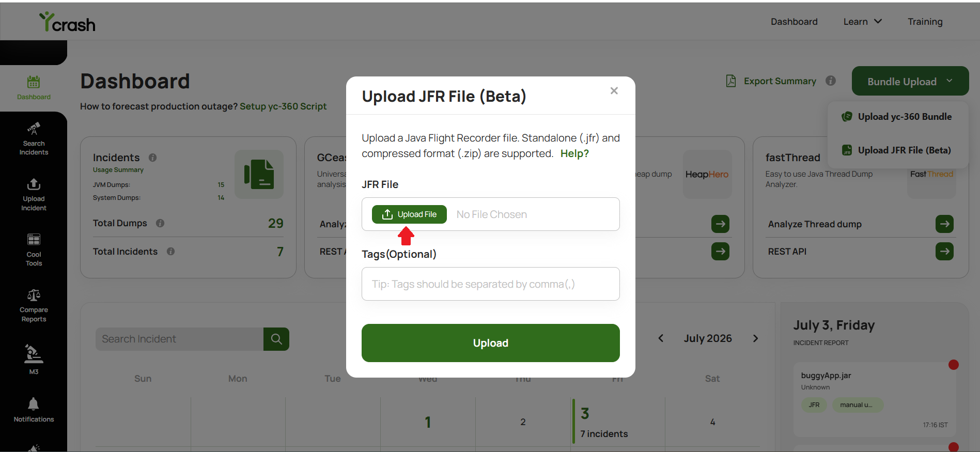Image resolution: width=980 pixels, height=452 pixels.
Task: Click the No File Chosen text
Action: [x=492, y=214]
